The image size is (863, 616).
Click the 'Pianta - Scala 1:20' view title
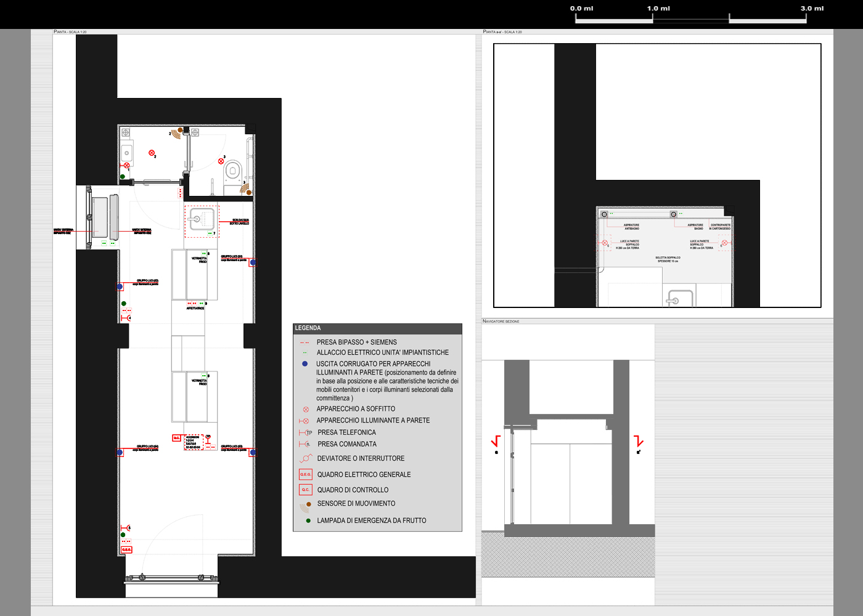pos(70,31)
